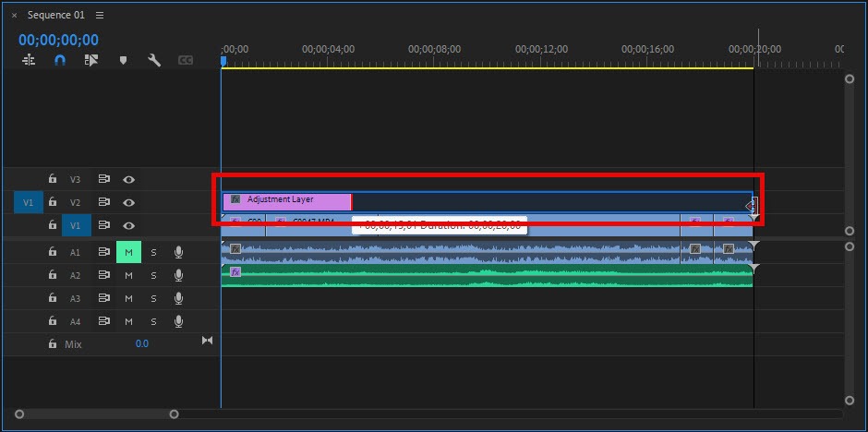Click the Add Marker icon
This screenshot has width=868, height=432.
(123, 60)
